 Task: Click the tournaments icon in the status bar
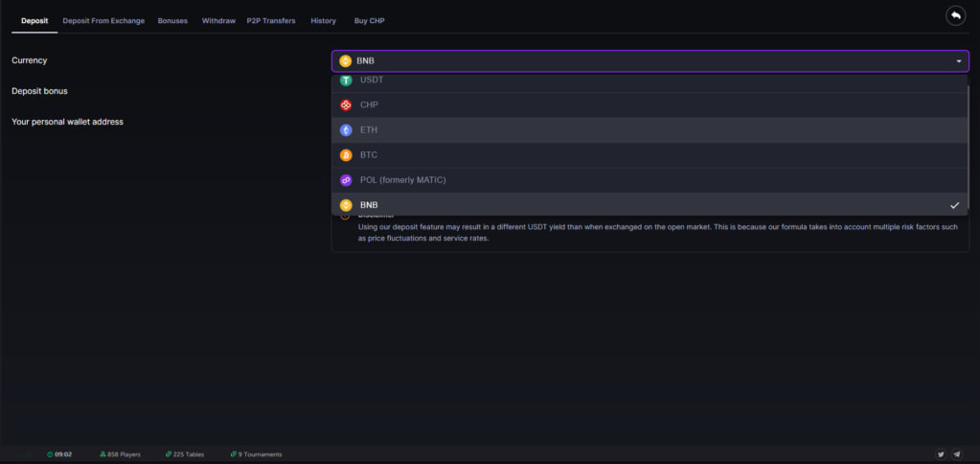[x=233, y=454]
